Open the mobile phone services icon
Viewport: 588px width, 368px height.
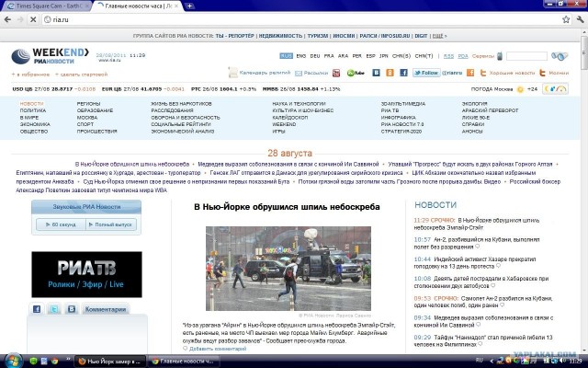500,56
